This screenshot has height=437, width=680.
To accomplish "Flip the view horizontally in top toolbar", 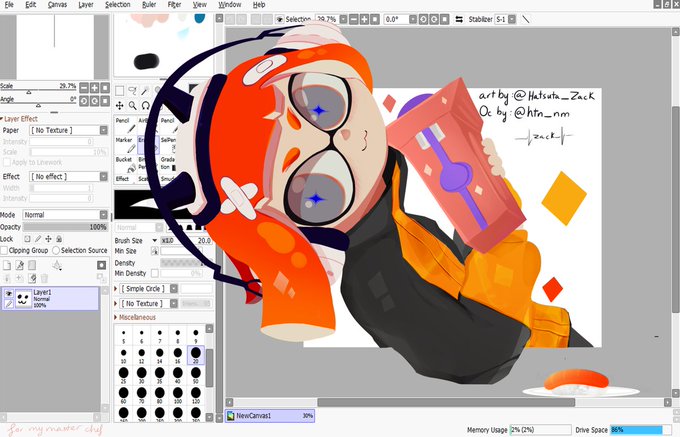I will point(459,20).
